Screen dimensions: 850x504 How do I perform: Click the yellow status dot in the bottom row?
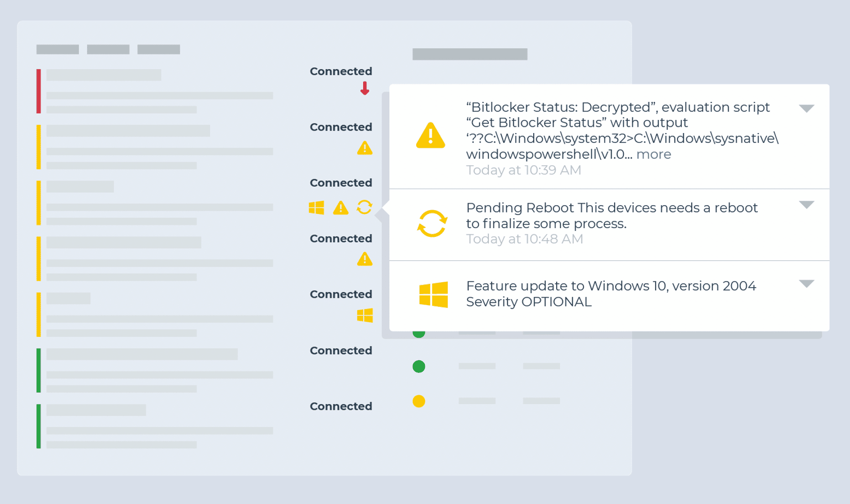[419, 401]
